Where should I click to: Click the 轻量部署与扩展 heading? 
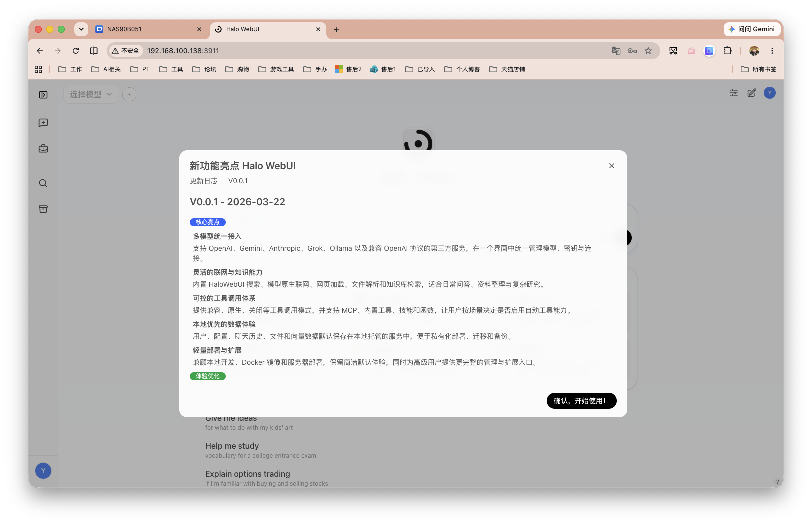click(x=217, y=350)
